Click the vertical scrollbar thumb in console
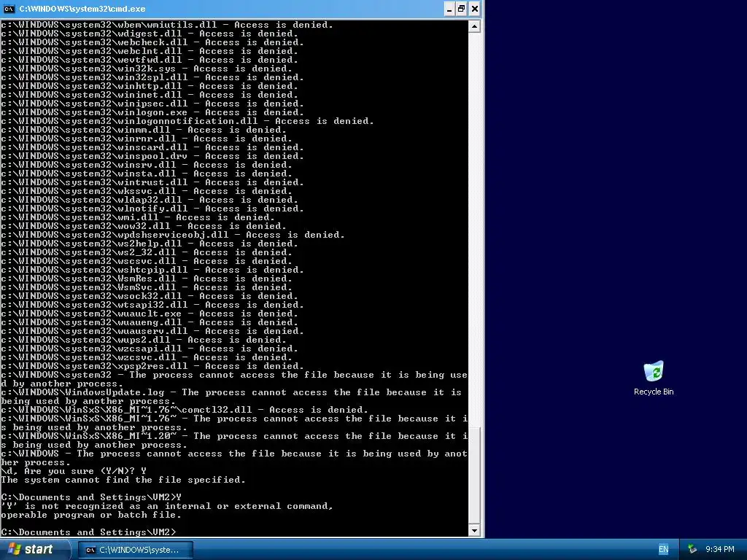The image size is (747, 560). click(x=474, y=474)
